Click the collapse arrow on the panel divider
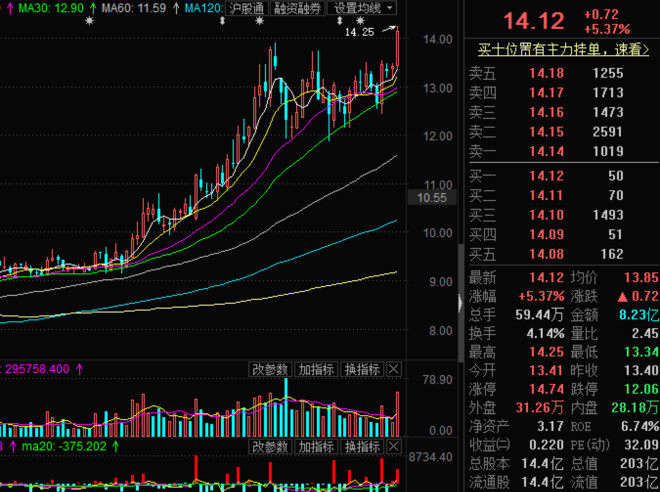Viewport: 660px width, 492px height. click(460, 303)
